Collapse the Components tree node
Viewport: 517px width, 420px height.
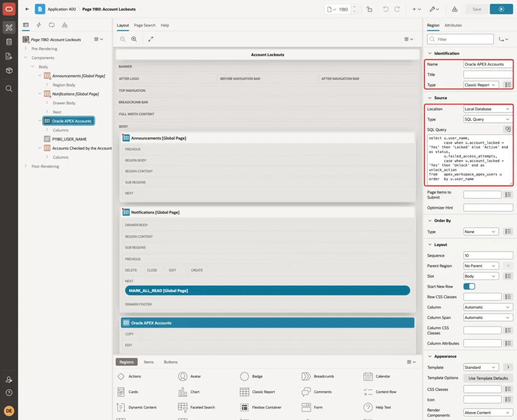(x=25, y=58)
